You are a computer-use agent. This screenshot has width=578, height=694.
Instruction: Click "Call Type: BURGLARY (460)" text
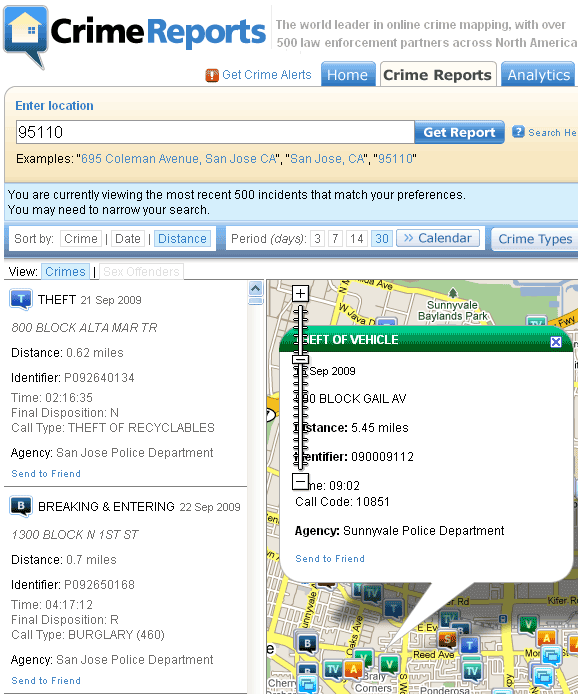[88, 635]
